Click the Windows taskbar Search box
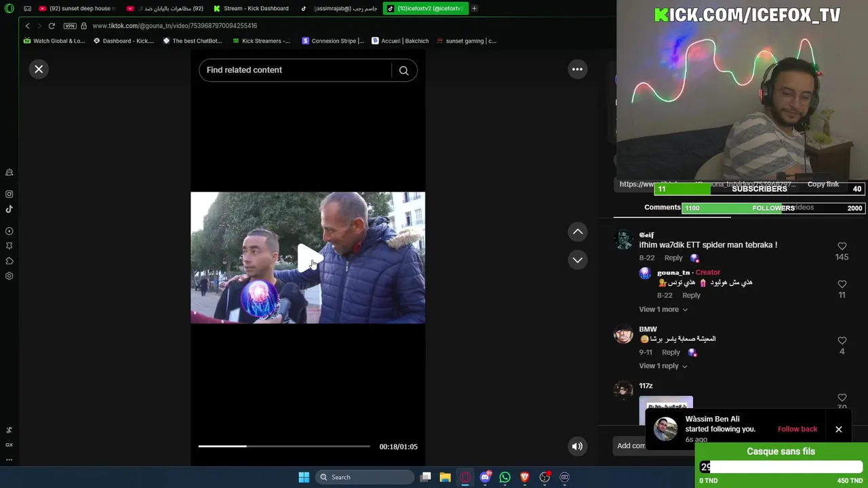Image resolution: width=868 pixels, height=488 pixels. [365, 477]
